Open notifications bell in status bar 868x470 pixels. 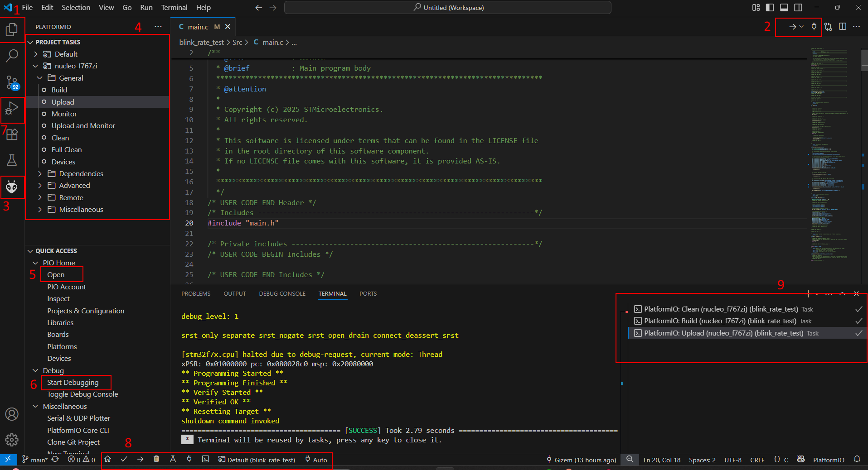(857, 459)
